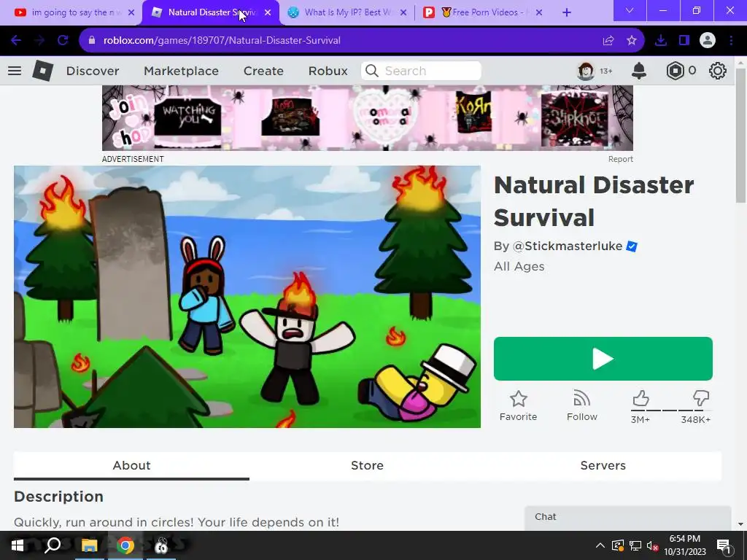
Task: Report the advertisement
Action: coord(620,159)
